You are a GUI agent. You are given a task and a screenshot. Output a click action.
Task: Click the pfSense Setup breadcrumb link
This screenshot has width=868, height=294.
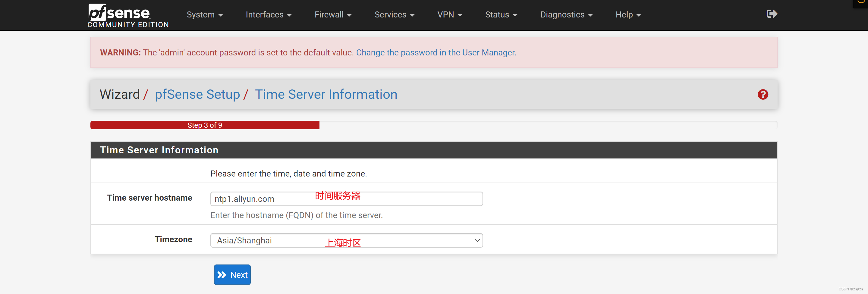tap(197, 95)
